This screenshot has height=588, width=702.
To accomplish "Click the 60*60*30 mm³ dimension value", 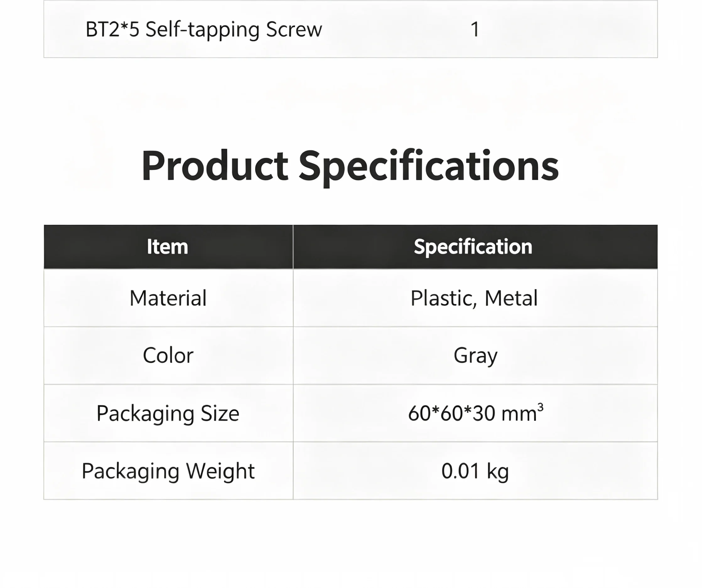I will pos(476,413).
